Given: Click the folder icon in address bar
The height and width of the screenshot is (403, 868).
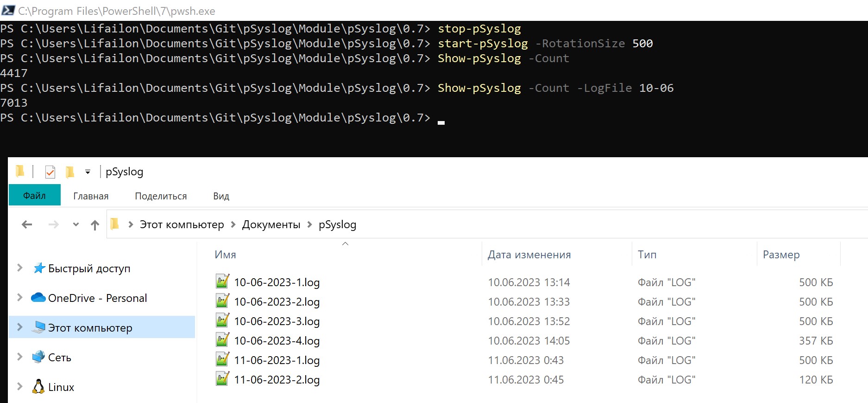Looking at the screenshot, I should click(115, 224).
